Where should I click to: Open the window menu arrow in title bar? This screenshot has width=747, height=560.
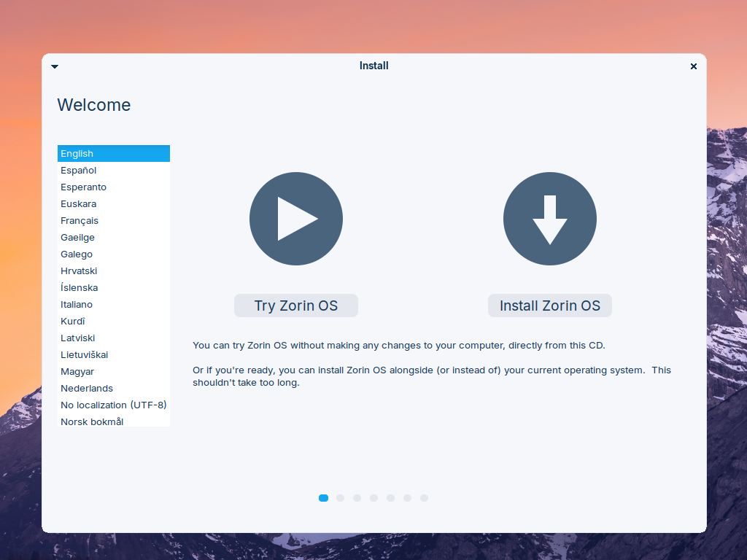tap(55, 66)
